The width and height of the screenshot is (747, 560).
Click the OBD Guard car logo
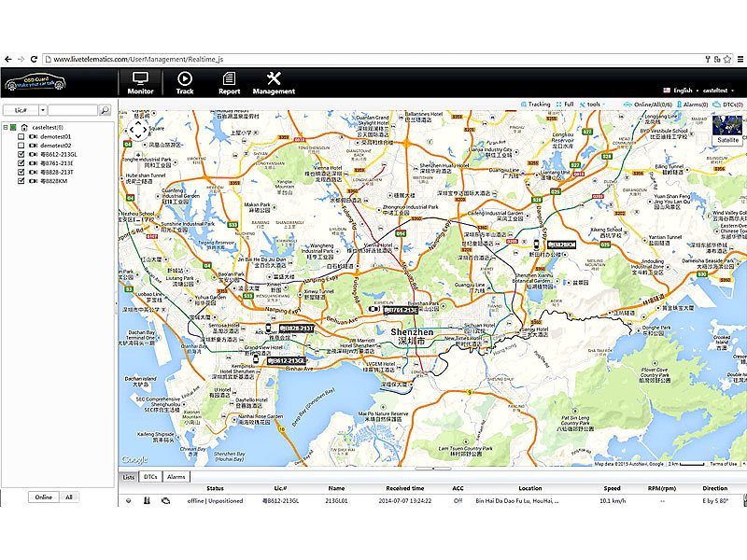(35, 82)
